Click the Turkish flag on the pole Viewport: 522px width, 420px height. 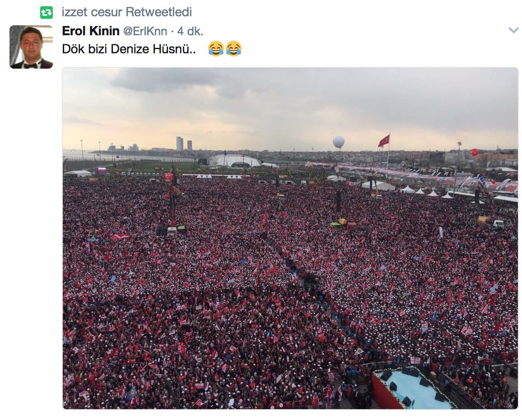(x=384, y=140)
